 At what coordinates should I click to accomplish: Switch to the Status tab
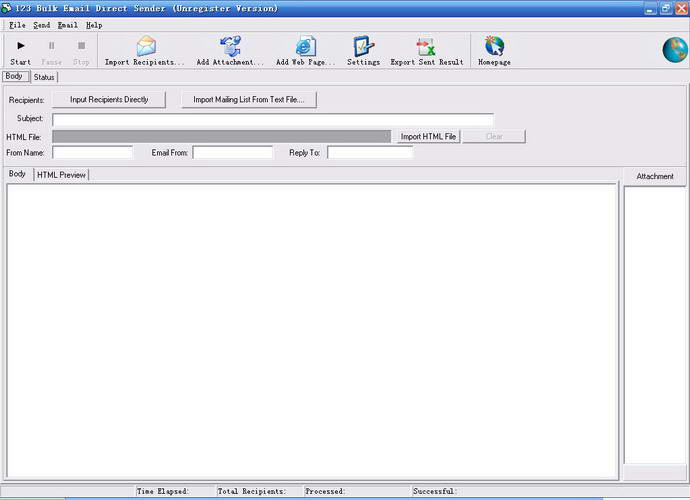tap(44, 77)
